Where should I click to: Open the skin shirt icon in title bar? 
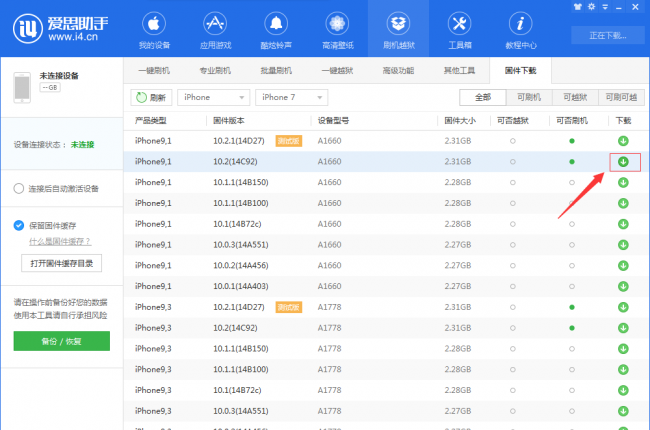pos(577,7)
